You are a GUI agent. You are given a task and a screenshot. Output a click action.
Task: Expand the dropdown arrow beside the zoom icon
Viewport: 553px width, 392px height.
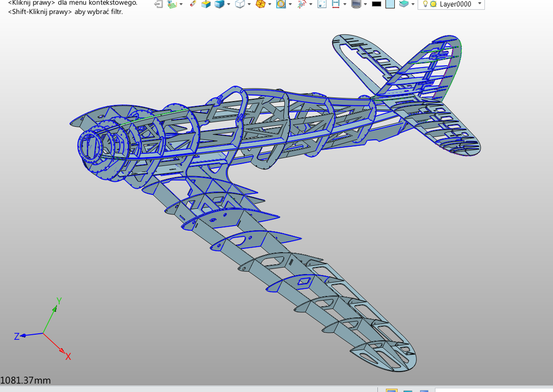tap(291, 4)
